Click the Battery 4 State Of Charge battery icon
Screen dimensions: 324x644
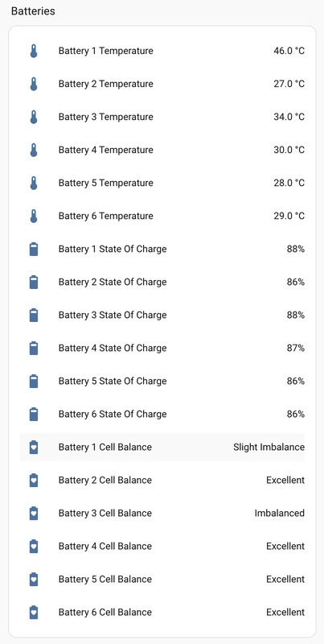click(x=34, y=349)
